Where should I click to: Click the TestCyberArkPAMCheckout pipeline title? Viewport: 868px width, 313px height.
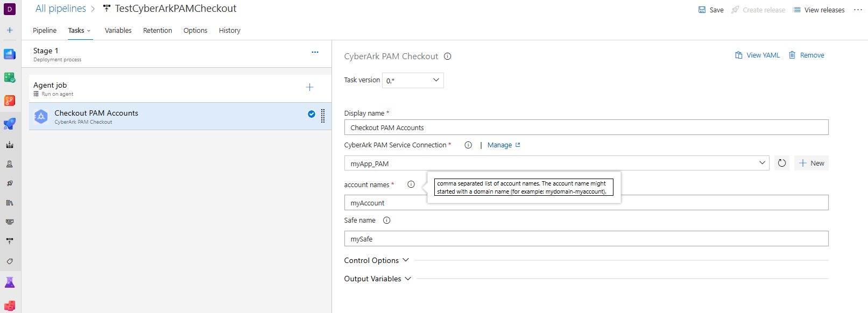175,9
